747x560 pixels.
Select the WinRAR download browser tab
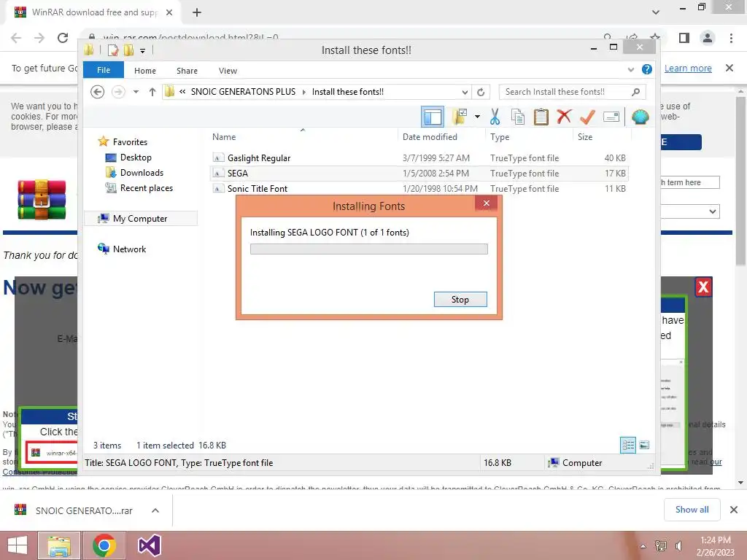click(x=93, y=12)
